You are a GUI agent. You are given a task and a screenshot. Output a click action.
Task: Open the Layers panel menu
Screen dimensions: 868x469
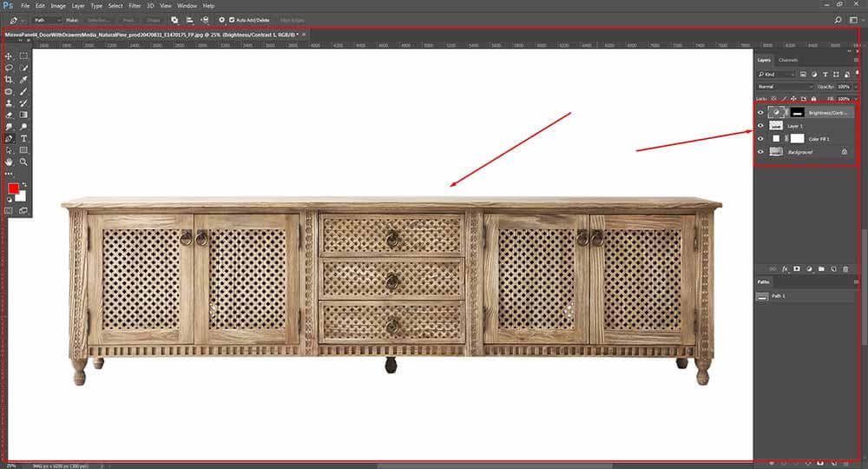click(857, 60)
